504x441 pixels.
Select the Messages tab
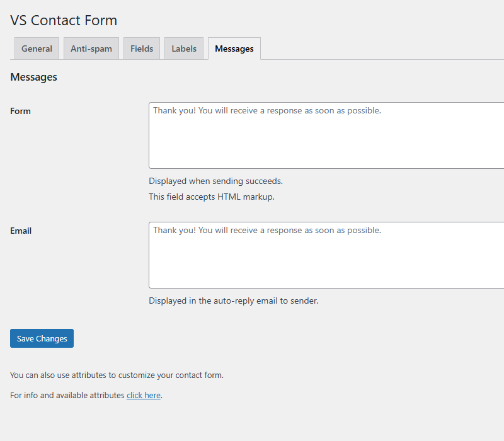point(234,48)
